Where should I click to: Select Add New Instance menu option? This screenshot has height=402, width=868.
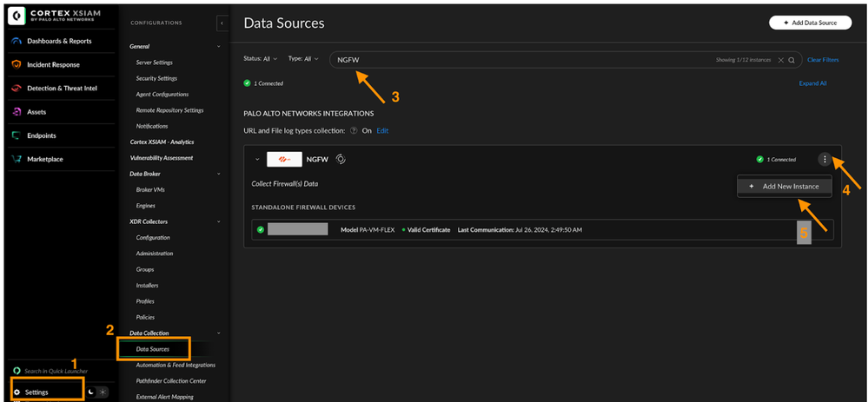pos(785,187)
